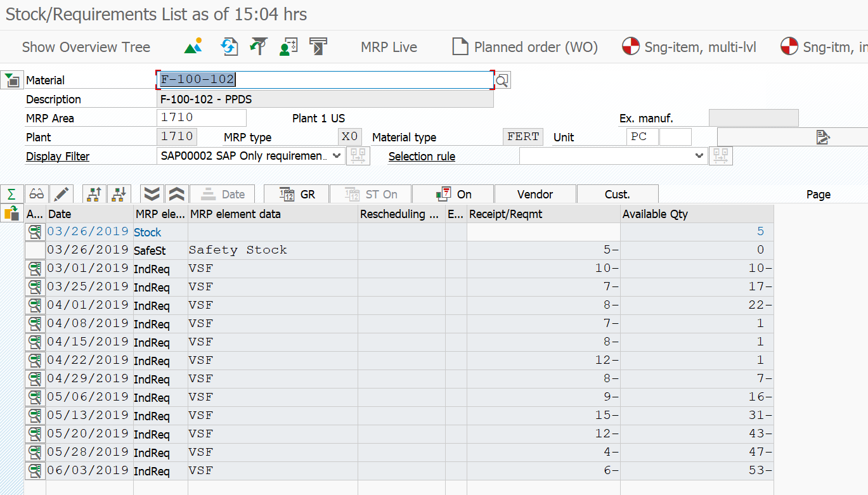The width and height of the screenshot is (868, 495).
Task: Open details icon for 04/15/2019 row
Action: coord(35,342)
